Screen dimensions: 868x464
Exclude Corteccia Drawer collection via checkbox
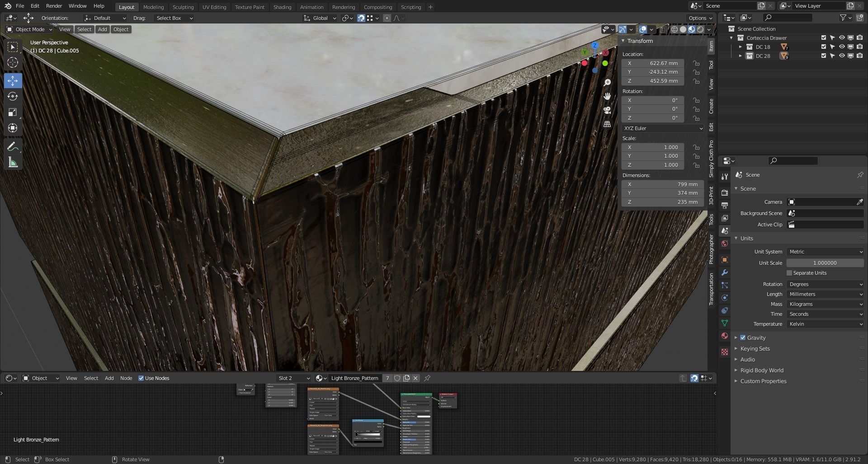coord(824,38)
